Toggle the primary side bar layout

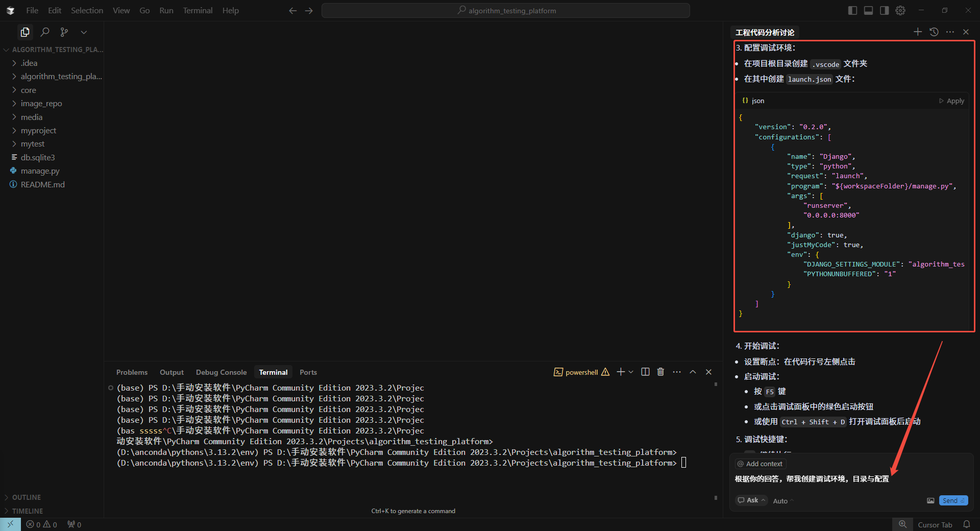[852, 11]
